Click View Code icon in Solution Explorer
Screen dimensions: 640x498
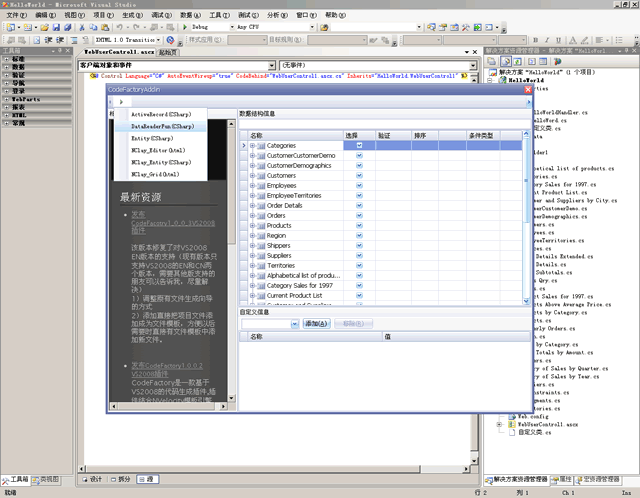pos(531,62)
